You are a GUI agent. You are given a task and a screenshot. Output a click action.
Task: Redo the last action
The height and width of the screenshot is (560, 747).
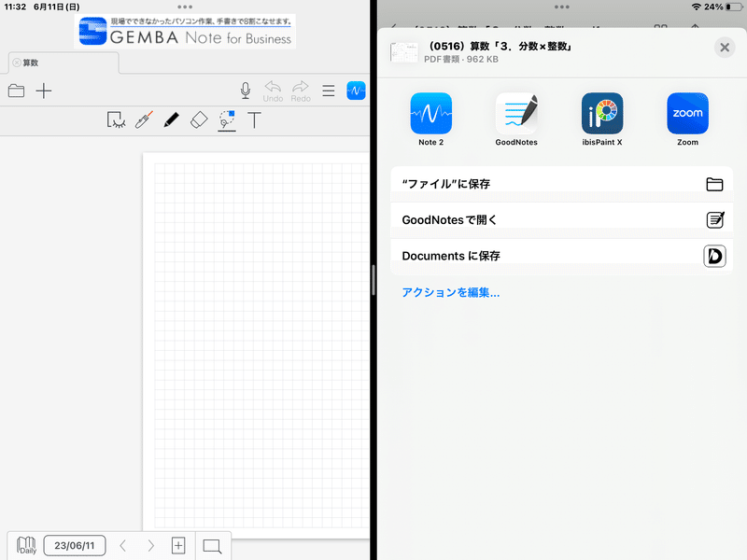[x=301, y=91]
